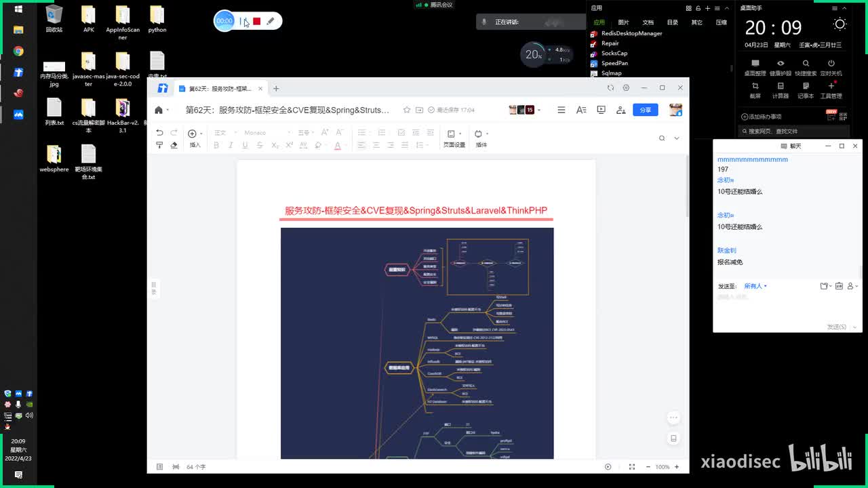Click the refresh sync icon in title bar
This screenshot has height=488, width=868.
pos(610,88)
